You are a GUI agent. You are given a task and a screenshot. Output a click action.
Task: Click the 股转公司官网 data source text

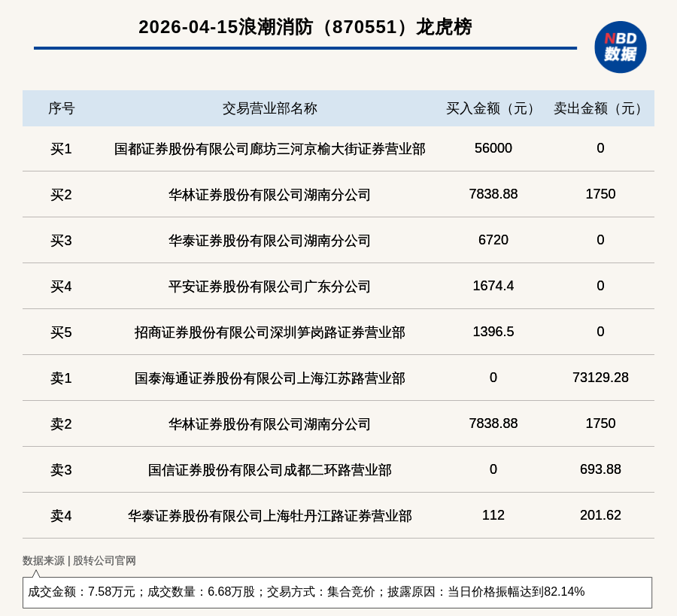tap(105, 560)
